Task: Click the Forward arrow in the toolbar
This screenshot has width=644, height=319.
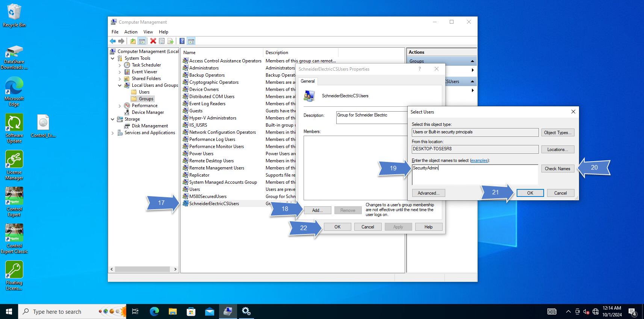Action: point(121,41)
